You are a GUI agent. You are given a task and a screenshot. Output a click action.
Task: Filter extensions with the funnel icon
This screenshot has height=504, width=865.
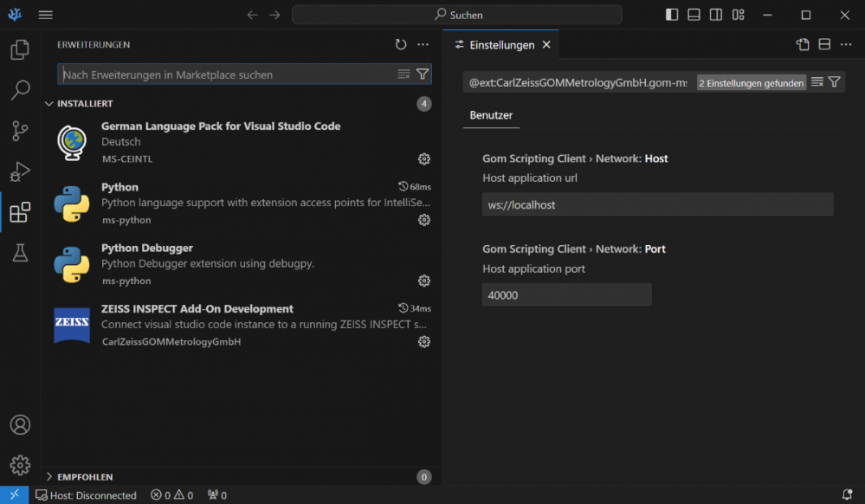(x=423, y=74)
